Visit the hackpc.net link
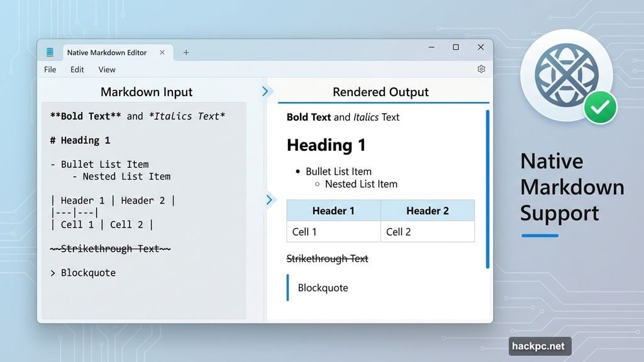Image resolution: width=644 pixels, height=362 pixels. tap(538, 346)
